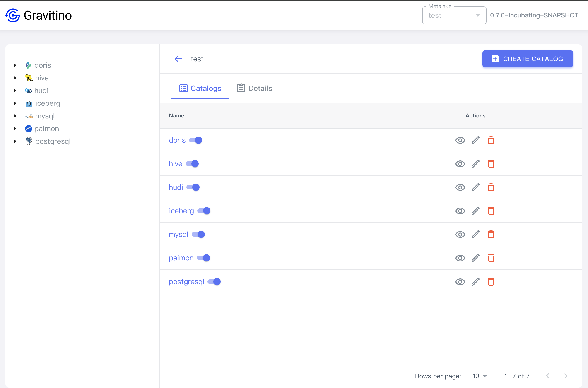Toggle the mysql catalog in-use switch
Viewport: 588px width, 388px height.
pos(198,234)
